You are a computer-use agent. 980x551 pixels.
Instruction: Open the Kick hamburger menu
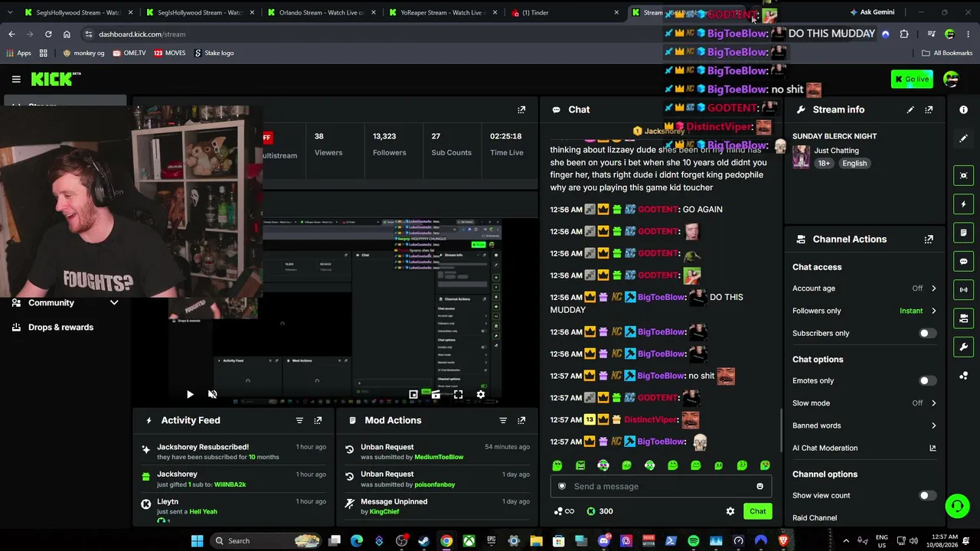click(x=16, y=79)
